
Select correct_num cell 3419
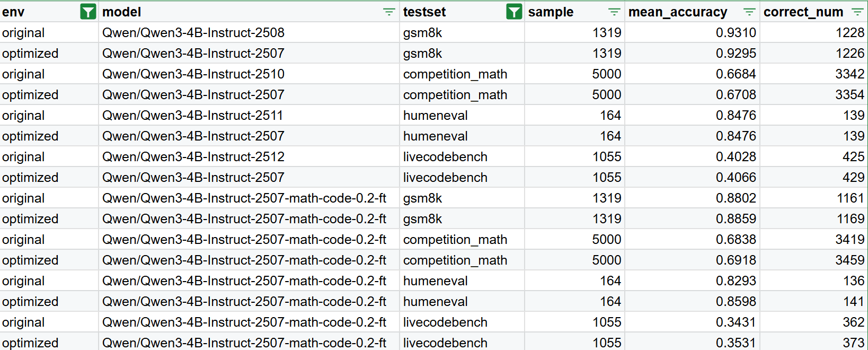814,239
